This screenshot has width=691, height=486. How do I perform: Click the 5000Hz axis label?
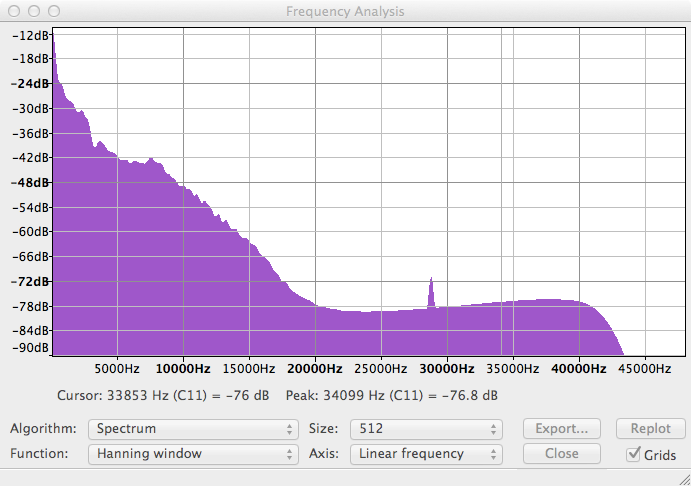coord(117,369)
